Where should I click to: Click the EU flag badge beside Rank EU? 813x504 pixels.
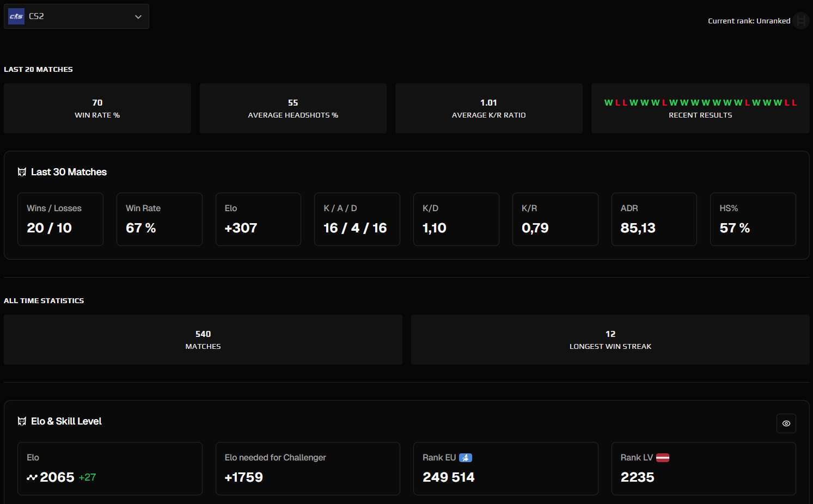click(x=466, y=458)
